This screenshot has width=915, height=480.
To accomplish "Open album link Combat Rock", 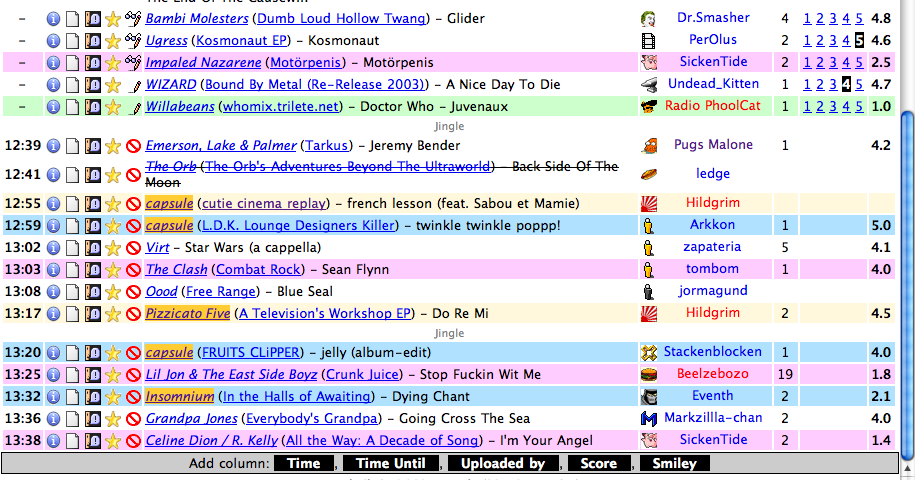I will tap(260, 269).
